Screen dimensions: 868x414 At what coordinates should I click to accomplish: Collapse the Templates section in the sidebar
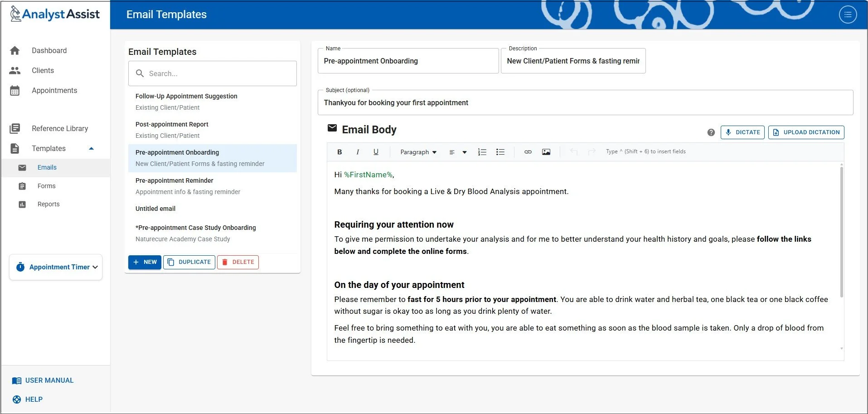coord(91,148)
